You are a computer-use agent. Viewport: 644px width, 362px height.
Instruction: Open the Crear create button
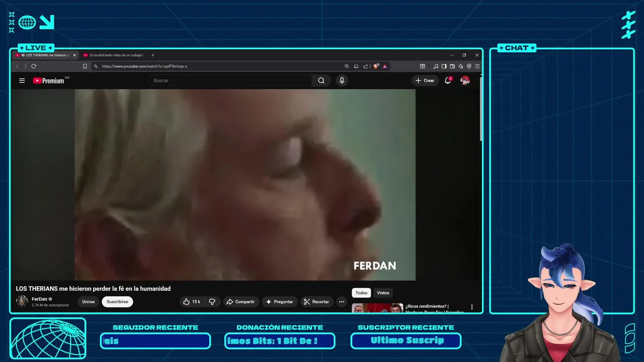(425, 80)
